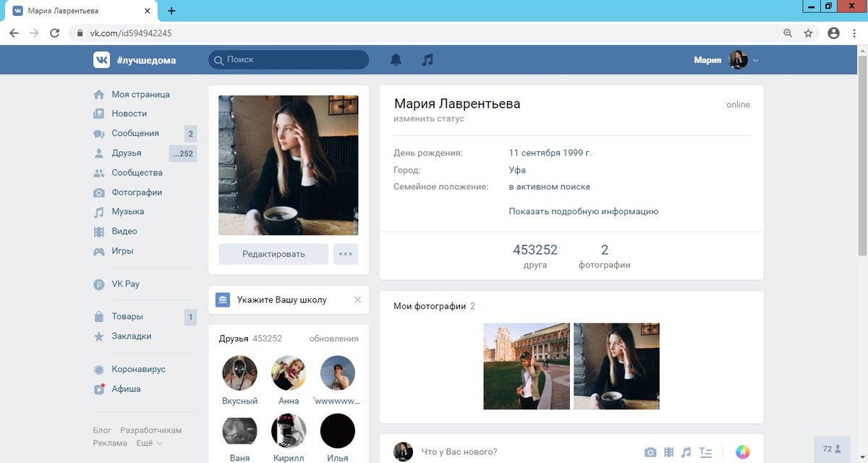Open friend Илья's black avatar

click(x=338, y=431)
